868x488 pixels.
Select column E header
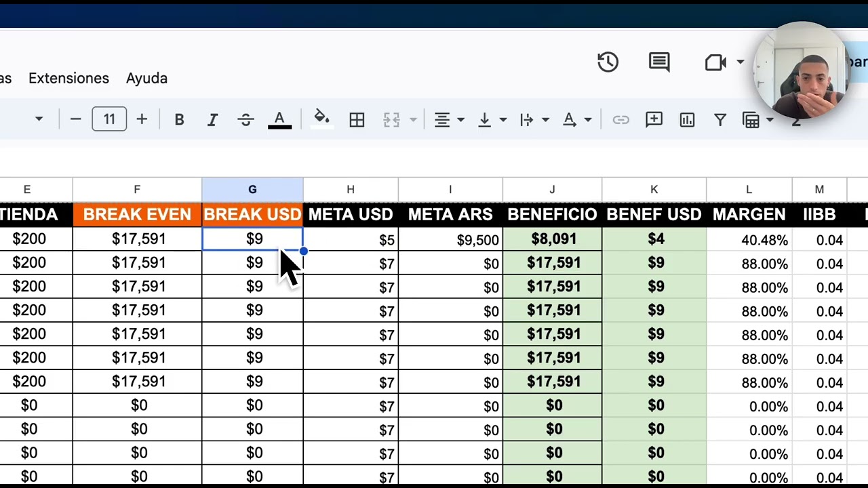(36, 189)
